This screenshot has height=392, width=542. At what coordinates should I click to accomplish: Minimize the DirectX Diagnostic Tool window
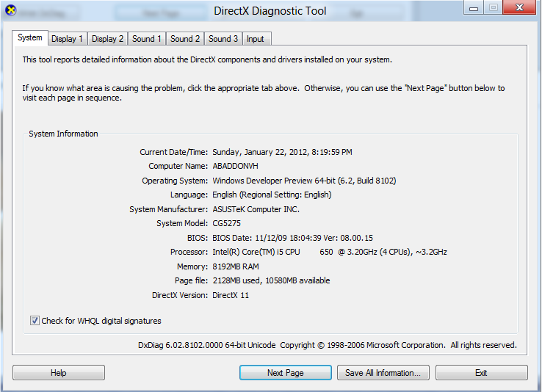point(474,8)
